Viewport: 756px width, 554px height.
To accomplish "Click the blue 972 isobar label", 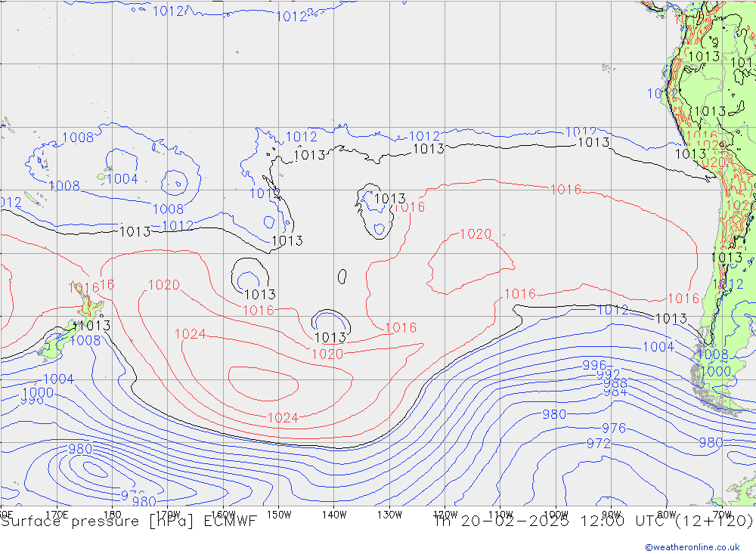I will [598, 444].
